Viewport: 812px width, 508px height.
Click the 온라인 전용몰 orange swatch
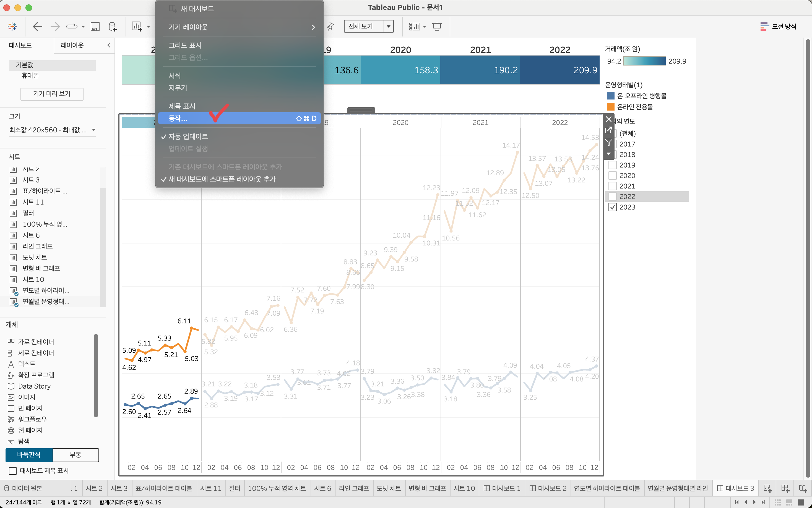coord(610,107)
